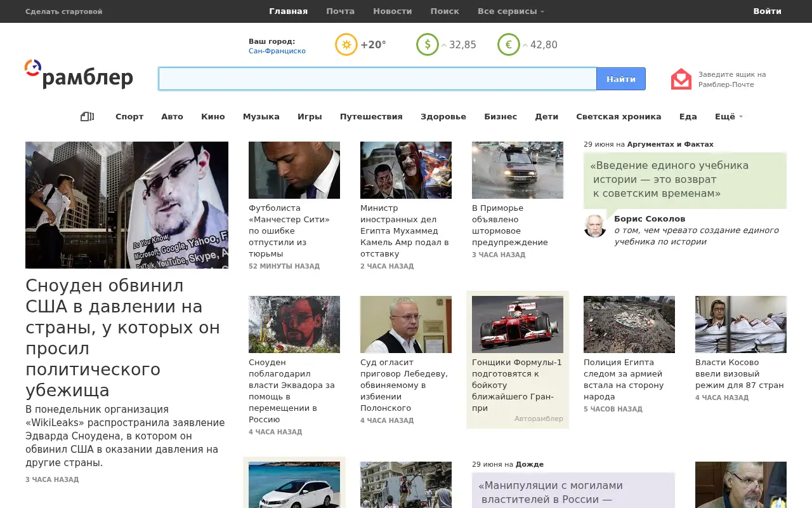Open the Rambler-Почта envelope icon
Image resolution: width=812 pixels, height=508 pixels.
click(681, 79)
